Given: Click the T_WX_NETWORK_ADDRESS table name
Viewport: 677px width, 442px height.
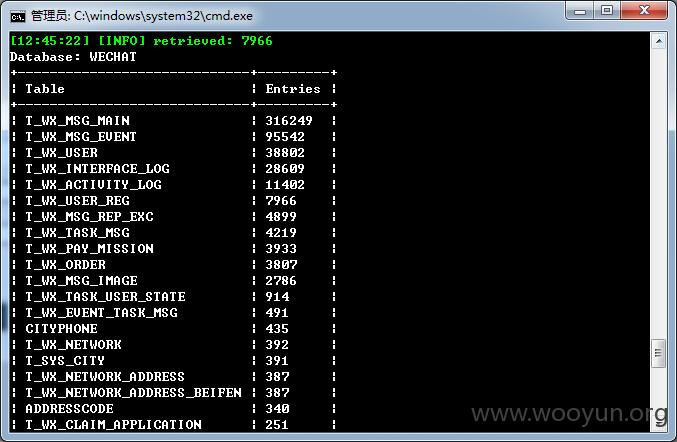Looking at the screenshot, I should (105, 376).
